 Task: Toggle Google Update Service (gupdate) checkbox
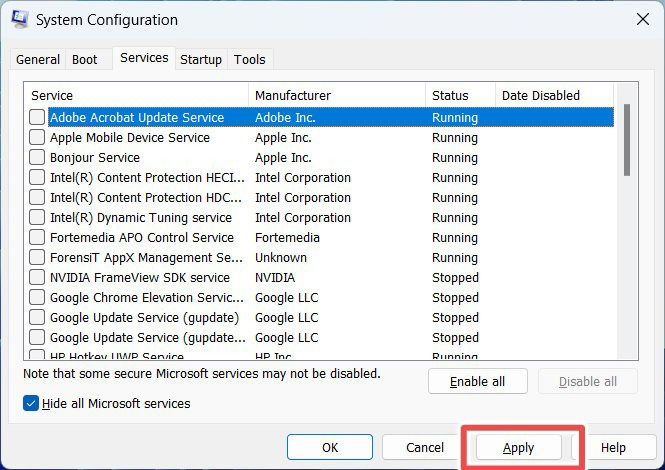pyautogui.click(x=37, y=317)
